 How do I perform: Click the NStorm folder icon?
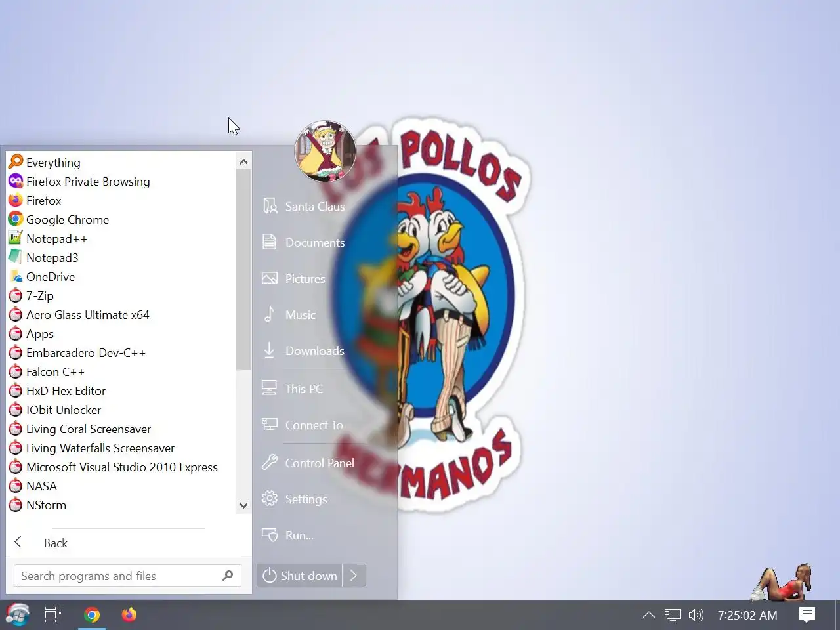tap(16, 505)
